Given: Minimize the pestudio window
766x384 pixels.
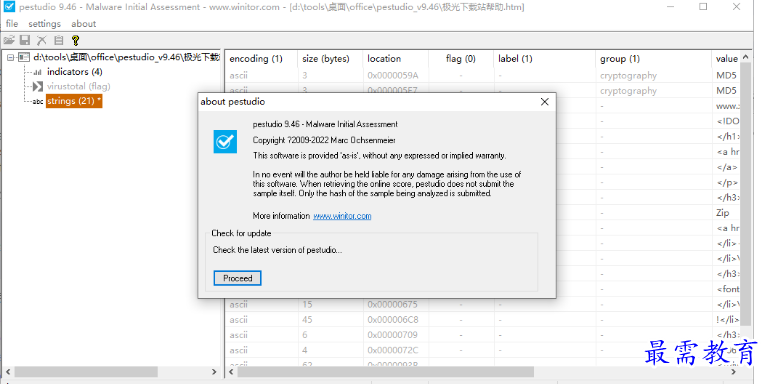Looking at the screenshot, I should (x=671, y=7).
